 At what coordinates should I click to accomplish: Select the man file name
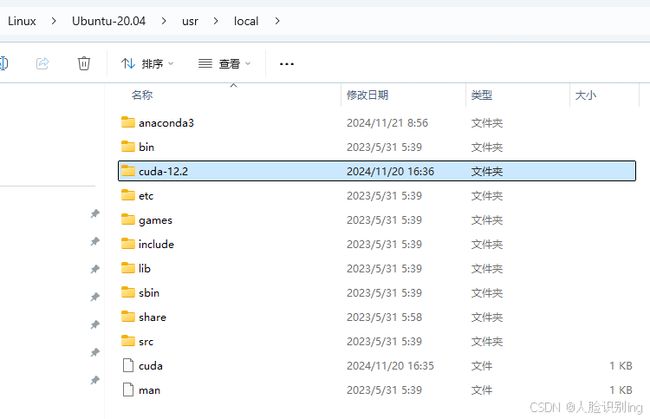click(x=149, y=390)
